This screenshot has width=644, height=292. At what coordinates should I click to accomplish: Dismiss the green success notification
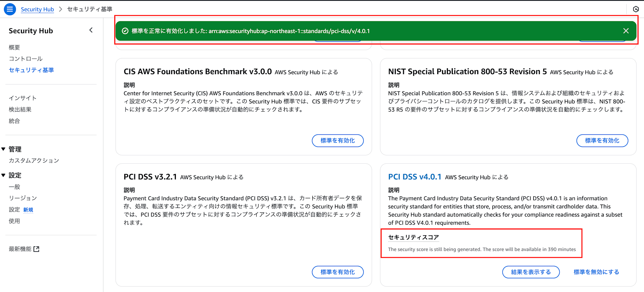626,31
